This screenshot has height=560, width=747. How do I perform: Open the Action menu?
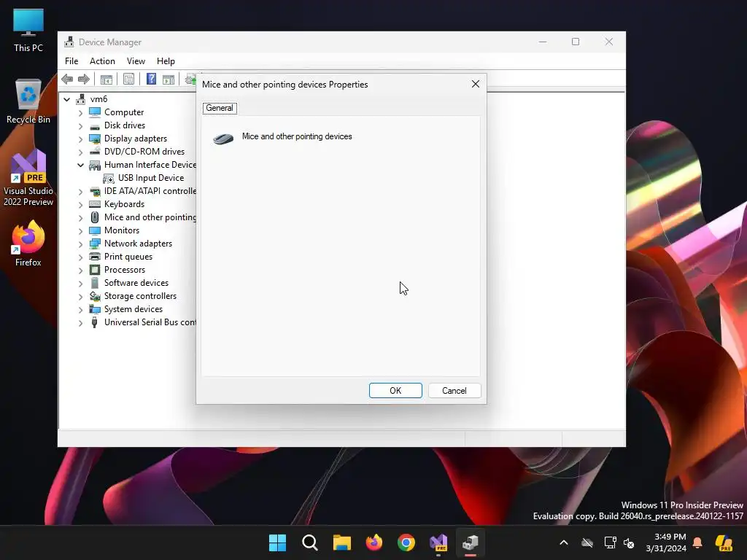[x=102, y=61]
